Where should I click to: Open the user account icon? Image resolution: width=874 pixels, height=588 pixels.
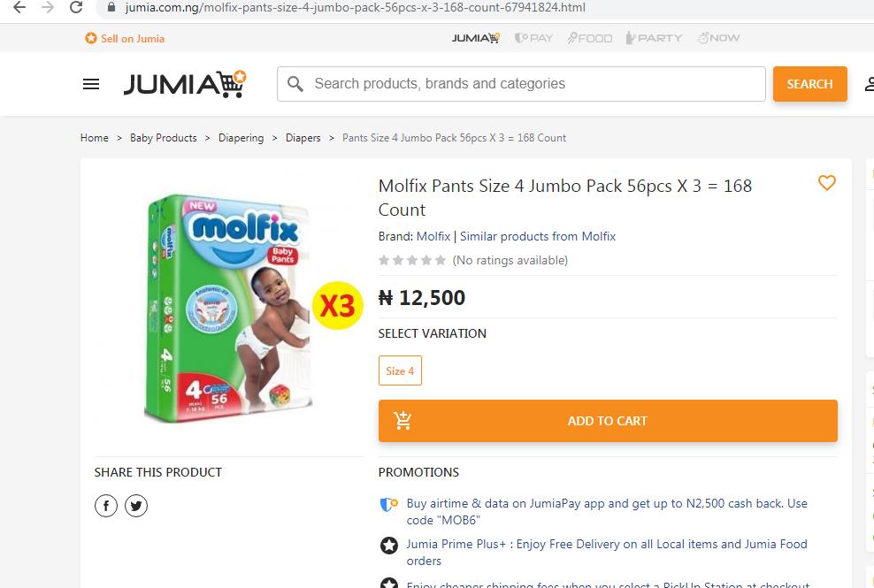869,84
